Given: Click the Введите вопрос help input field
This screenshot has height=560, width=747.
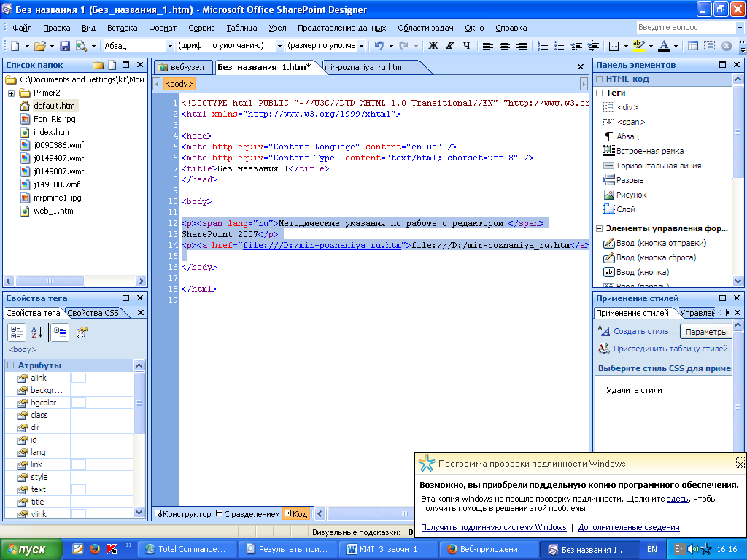Looking at the screenshot, I should (686, 28).
